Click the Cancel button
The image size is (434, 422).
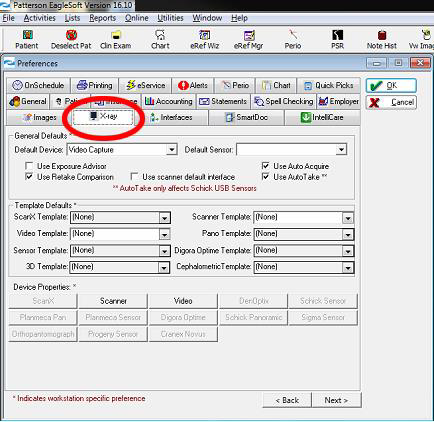point(391,102)
